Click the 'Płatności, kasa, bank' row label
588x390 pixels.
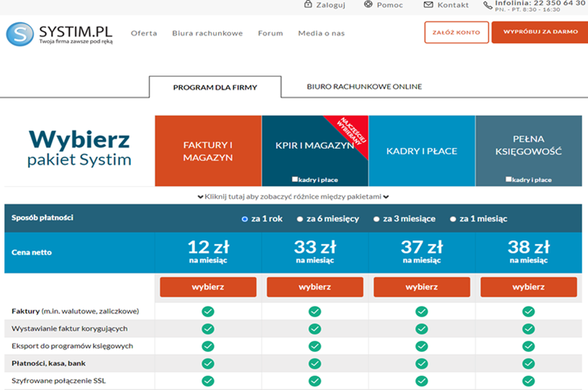point(48,363)
